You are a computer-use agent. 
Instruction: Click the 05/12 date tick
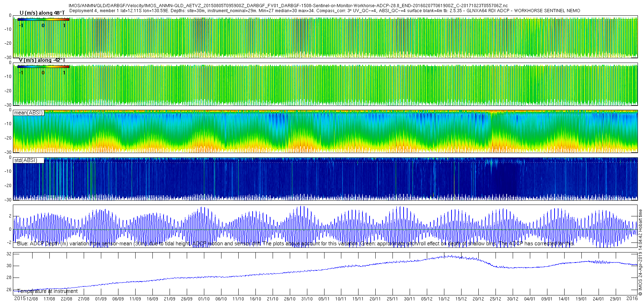tap(427, 299)
